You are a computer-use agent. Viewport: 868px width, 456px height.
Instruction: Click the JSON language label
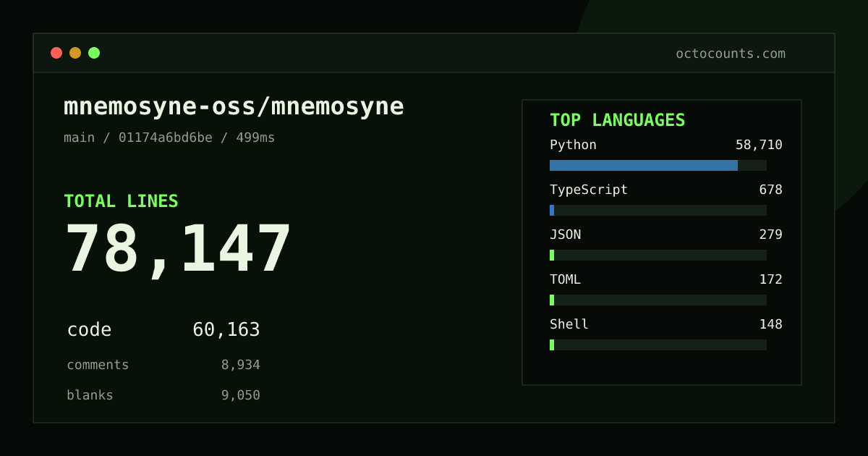[x=565, y=235]
